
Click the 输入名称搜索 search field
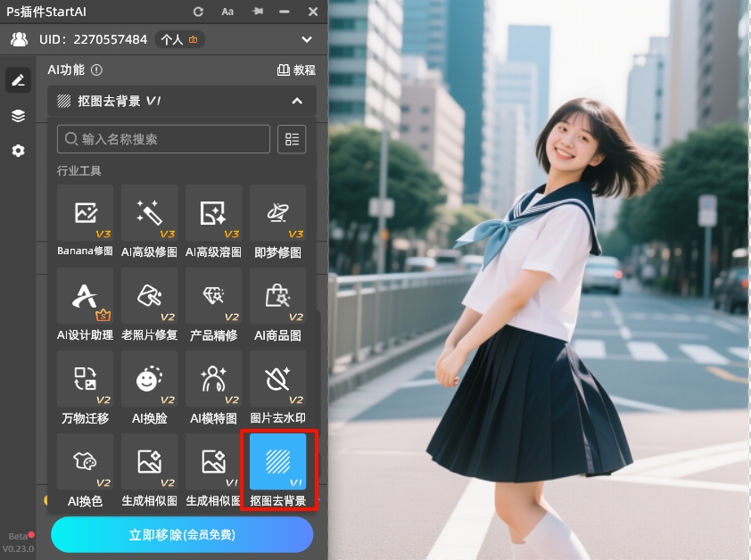coord(163,138)
